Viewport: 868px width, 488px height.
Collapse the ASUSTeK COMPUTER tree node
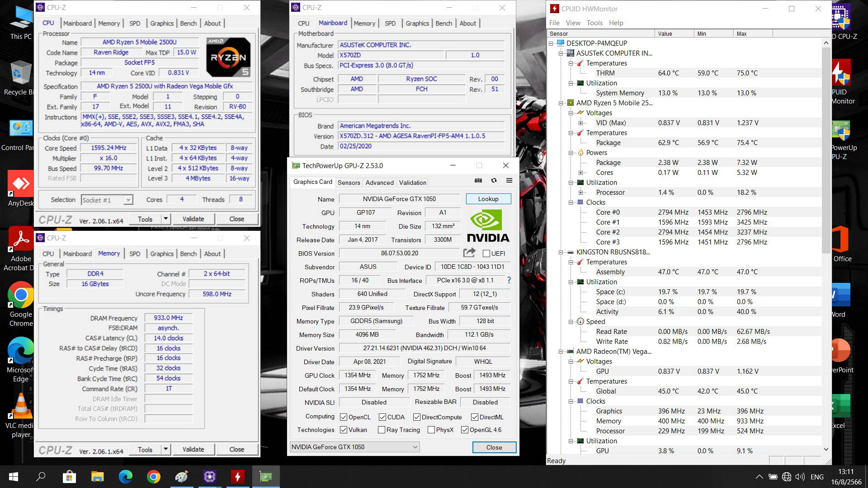coord(561,53)
